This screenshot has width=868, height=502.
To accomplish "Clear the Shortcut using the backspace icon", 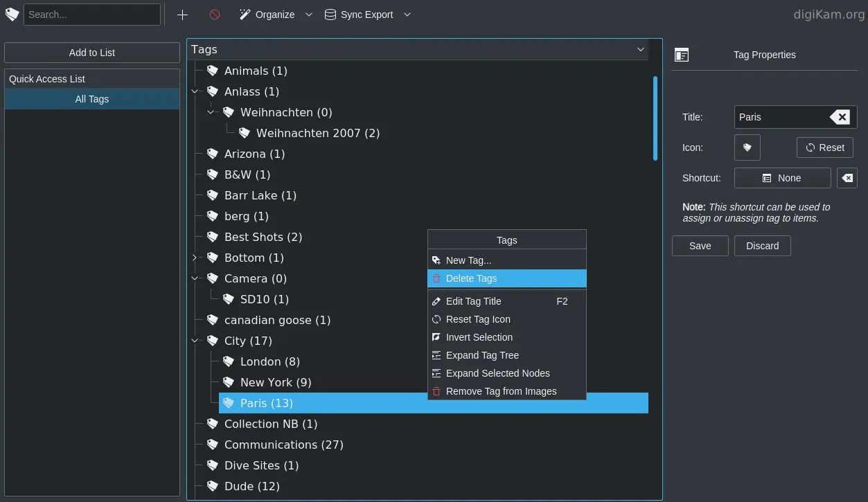I will pos(847,178).
